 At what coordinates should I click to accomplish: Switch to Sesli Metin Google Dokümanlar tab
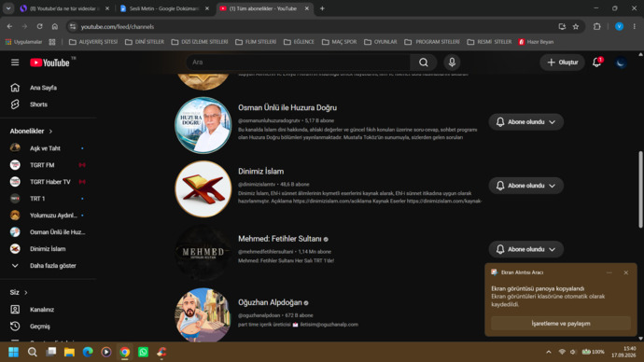(x=164, y=8)
